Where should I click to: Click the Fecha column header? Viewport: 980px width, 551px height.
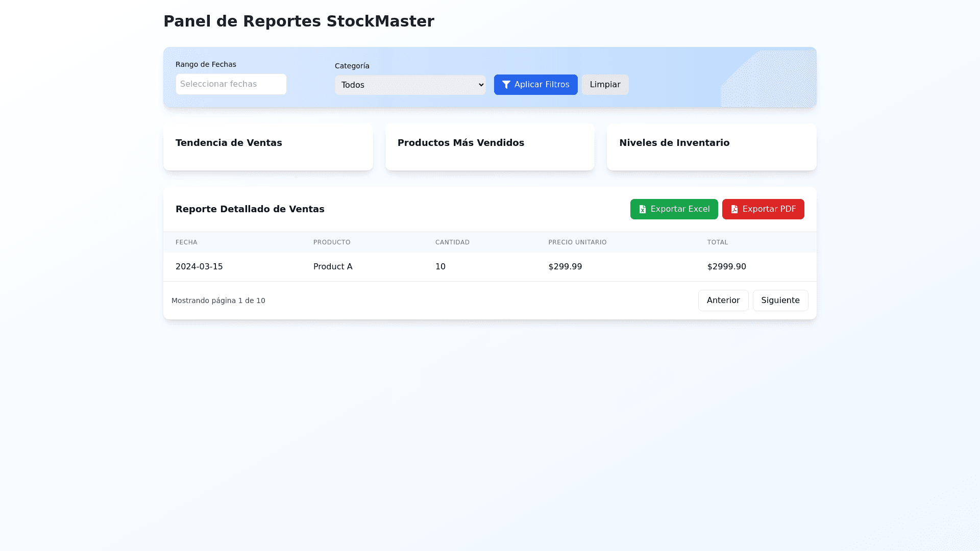186,242
